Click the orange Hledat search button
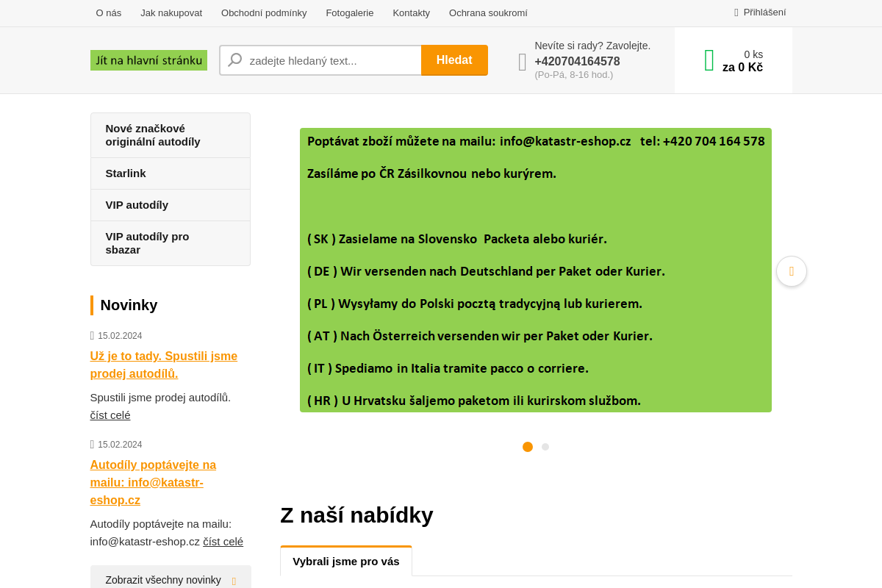 (x=454, y=60)
